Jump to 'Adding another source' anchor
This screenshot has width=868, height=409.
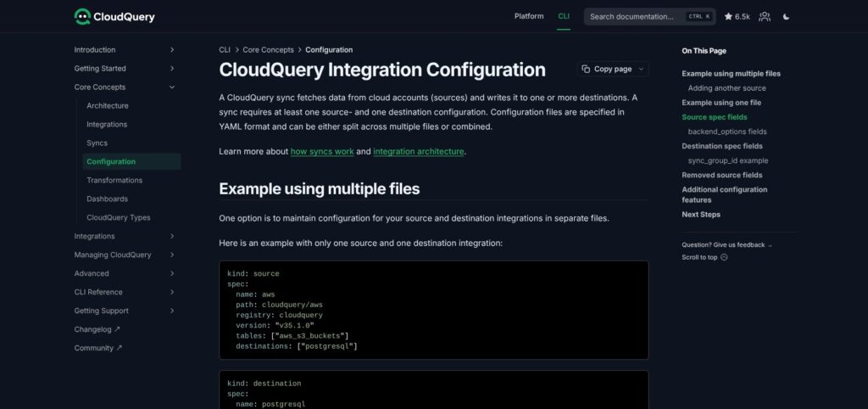[726, 88]
